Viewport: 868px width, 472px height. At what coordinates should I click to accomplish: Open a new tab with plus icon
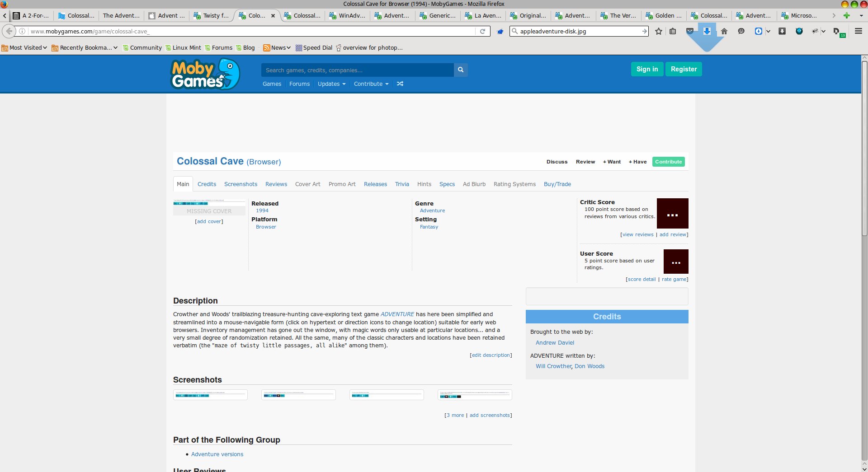click(846, 15)
